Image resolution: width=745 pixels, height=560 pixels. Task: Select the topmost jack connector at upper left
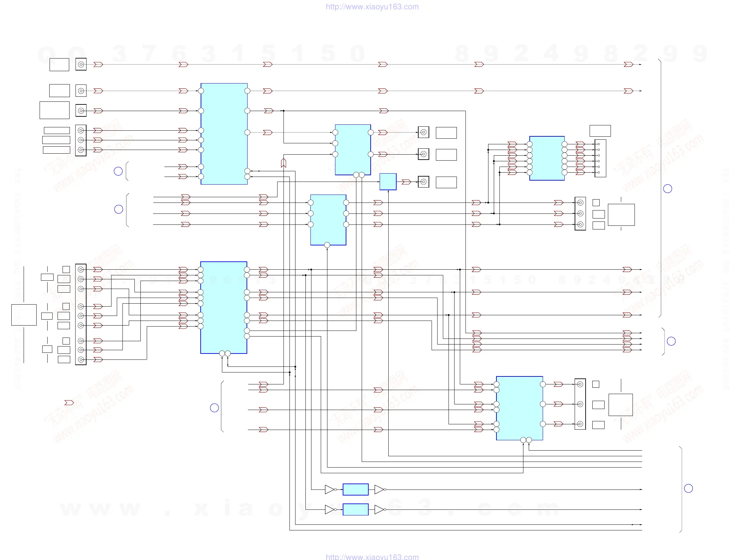pos(81,64)
